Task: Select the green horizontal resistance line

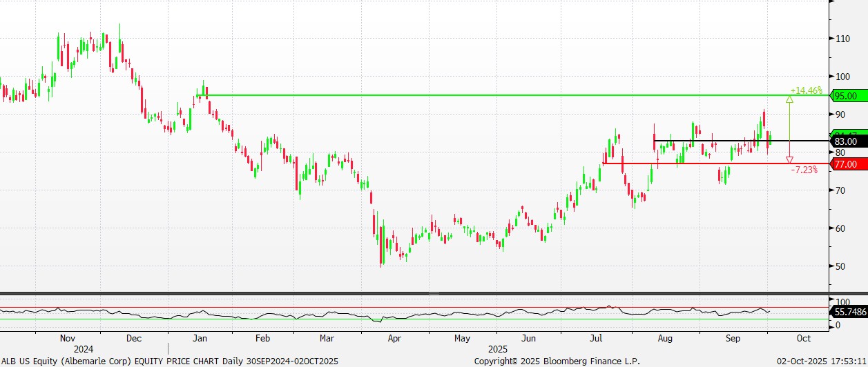Action: 511,95
